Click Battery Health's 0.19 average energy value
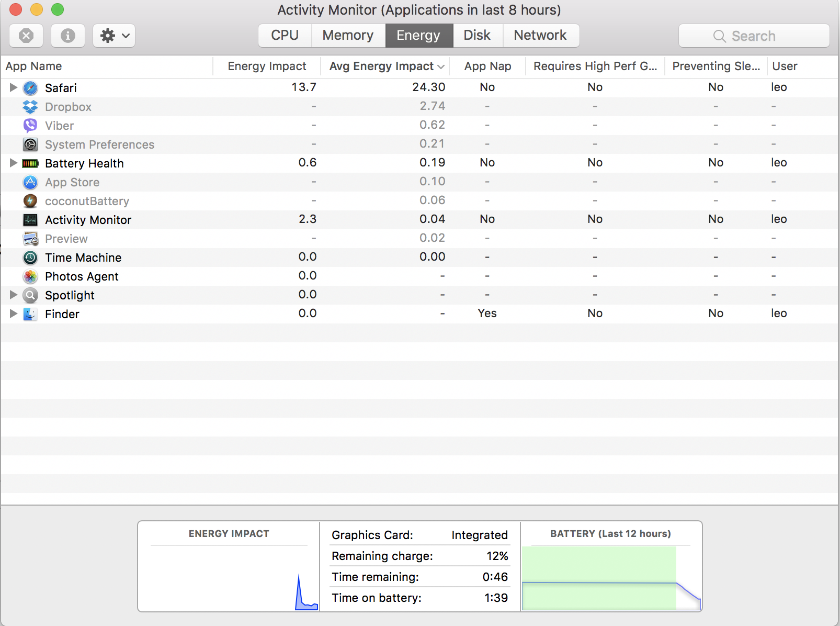840x626 pixels. (x=433, y=162)
